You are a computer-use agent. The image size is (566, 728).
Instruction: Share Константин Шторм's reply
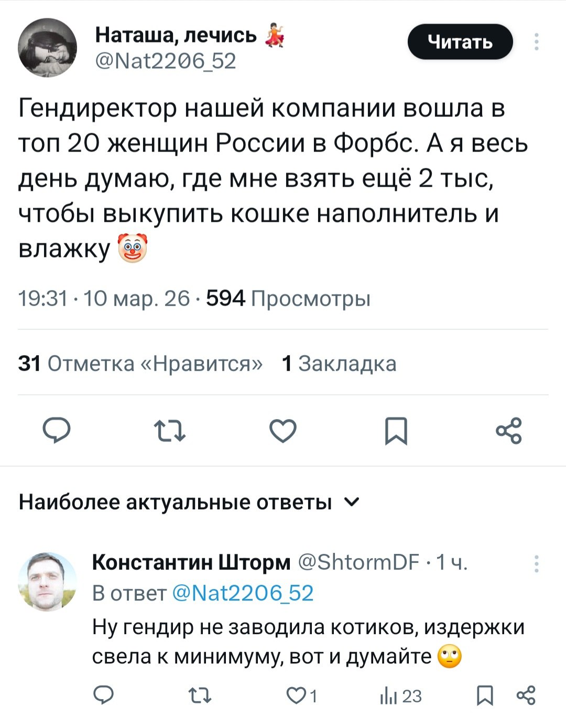pos(526,695)
